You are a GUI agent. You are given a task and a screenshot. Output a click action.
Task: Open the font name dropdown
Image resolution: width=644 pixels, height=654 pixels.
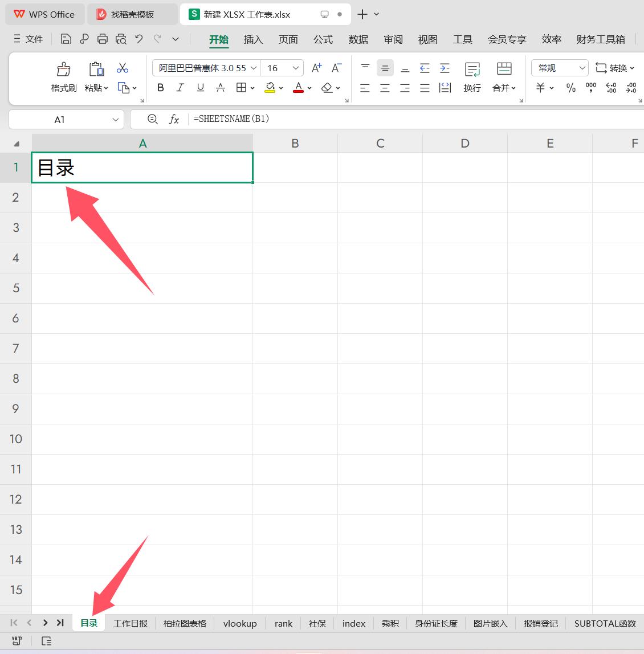(x=254, y=68)
